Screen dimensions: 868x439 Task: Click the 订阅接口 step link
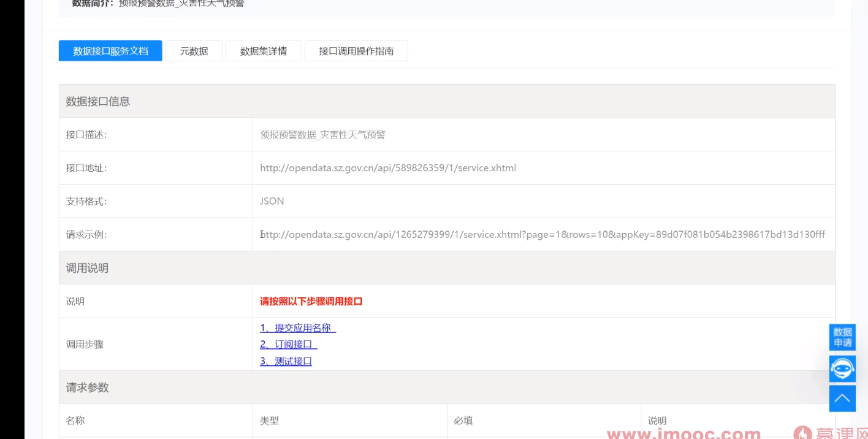(x=289, y=345)
